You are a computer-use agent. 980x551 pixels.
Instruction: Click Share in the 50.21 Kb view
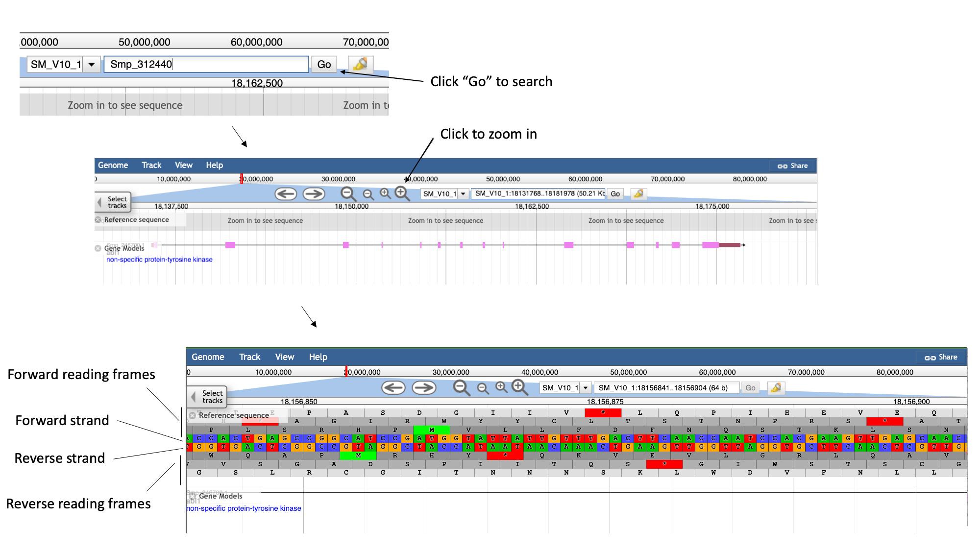(x=792, y=166)
